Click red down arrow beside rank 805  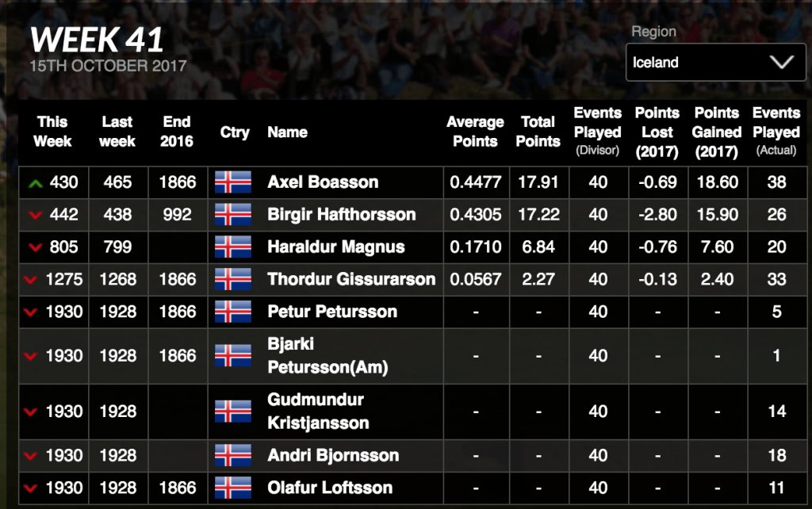pos(35,248)
